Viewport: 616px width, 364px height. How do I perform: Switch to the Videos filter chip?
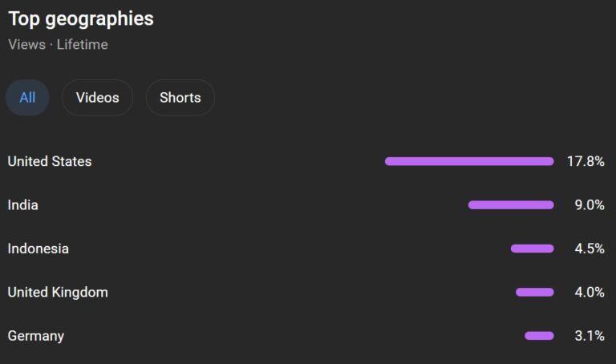pyautogui.click(x=97, y=97)
